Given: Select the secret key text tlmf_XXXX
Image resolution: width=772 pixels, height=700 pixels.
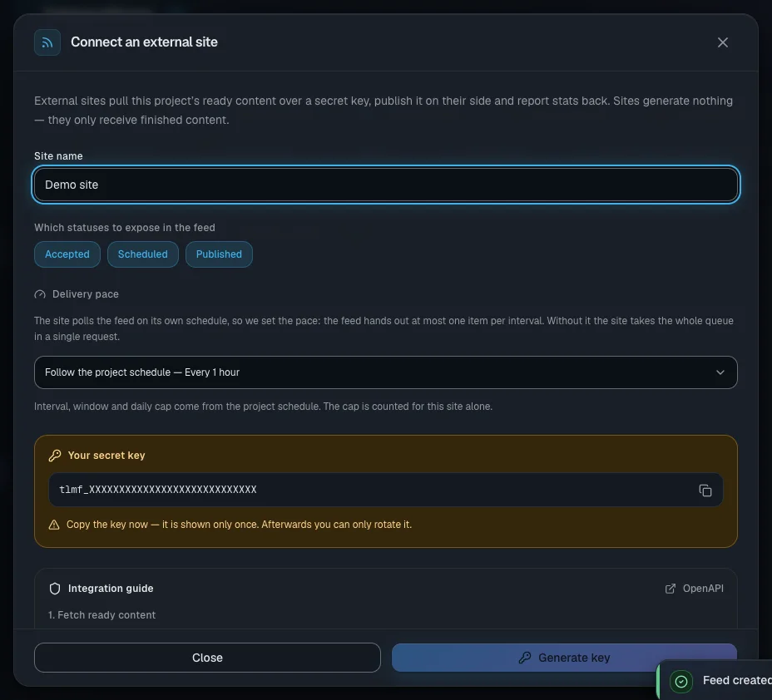Looking at the screenshot, I should tap(157, 490).
